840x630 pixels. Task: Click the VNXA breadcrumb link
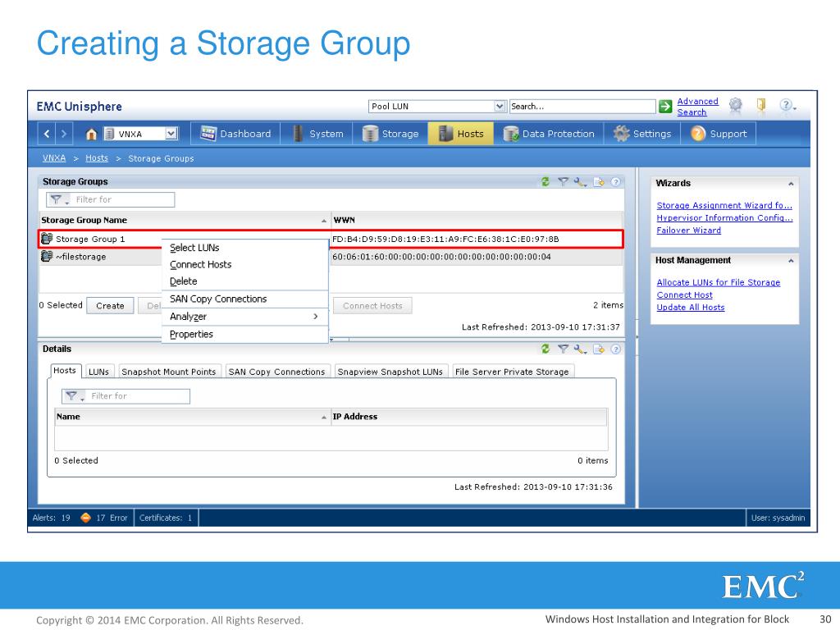tap(53, 158)
